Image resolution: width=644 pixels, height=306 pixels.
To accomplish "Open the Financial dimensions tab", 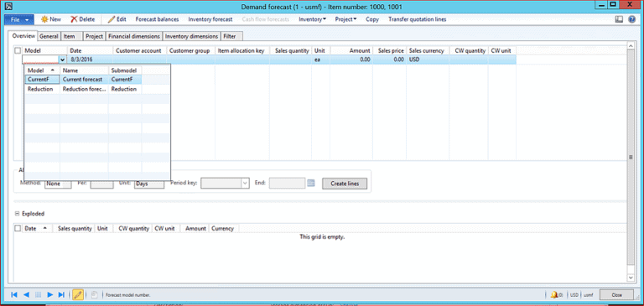I will click(134, 37).
